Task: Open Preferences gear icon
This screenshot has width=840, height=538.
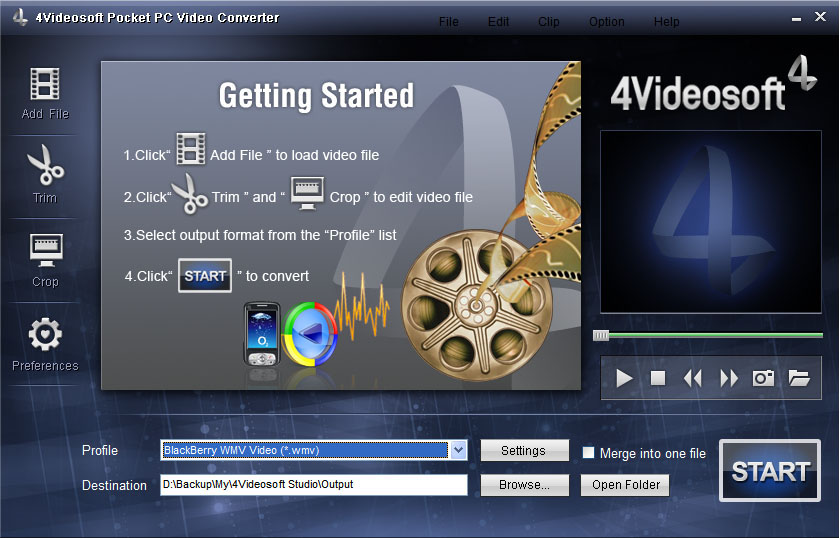Action: coord(45,335)
